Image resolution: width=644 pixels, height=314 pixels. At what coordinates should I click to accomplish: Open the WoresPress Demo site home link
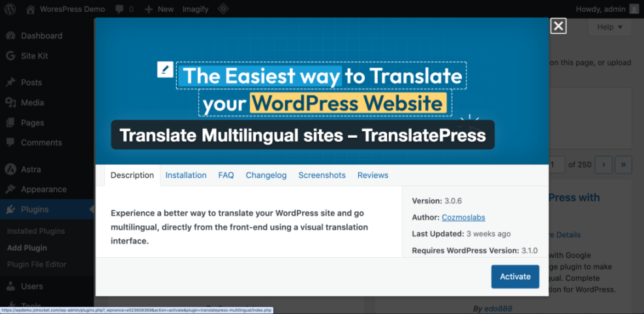coord(65,9)
